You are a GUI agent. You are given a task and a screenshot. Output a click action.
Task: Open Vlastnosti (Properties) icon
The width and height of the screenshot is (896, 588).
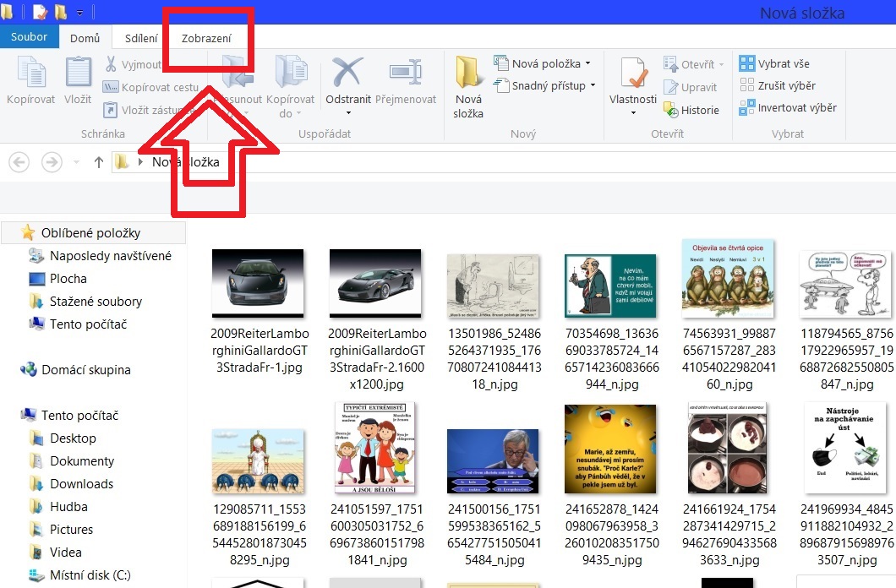pos(632,75)
